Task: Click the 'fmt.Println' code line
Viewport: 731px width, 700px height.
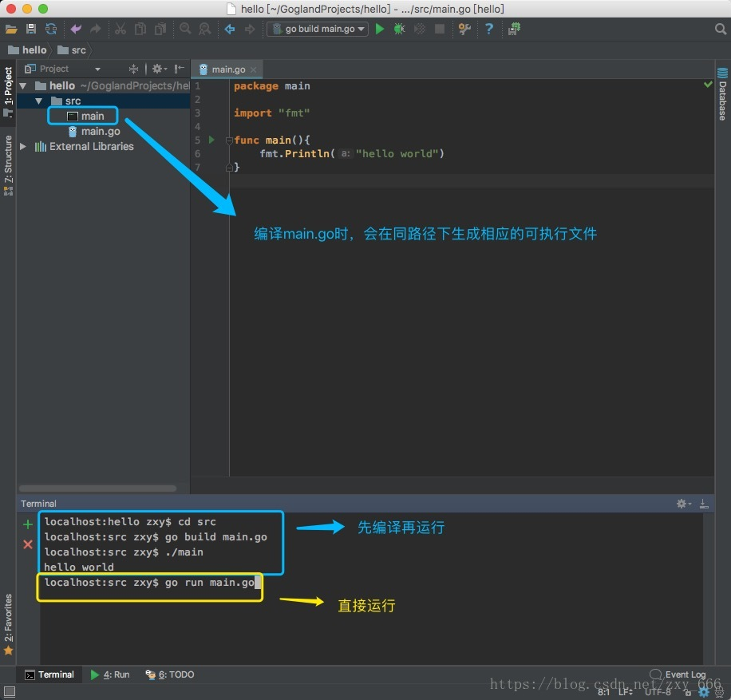Action: coord(352,153)
